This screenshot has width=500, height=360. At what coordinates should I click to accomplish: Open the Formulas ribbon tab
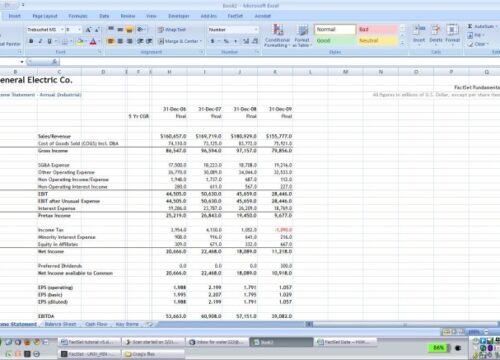[78, 16]
